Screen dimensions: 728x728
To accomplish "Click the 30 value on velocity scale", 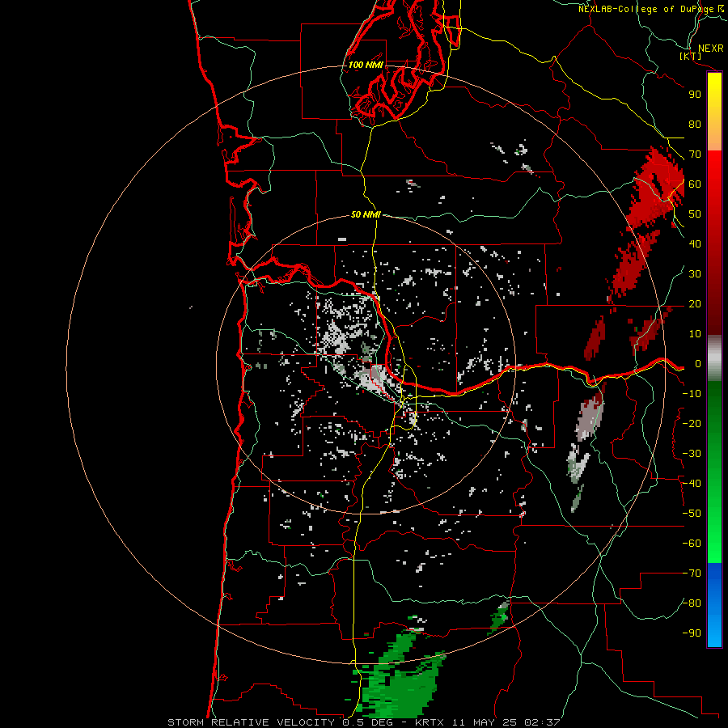I will (695, 274).
